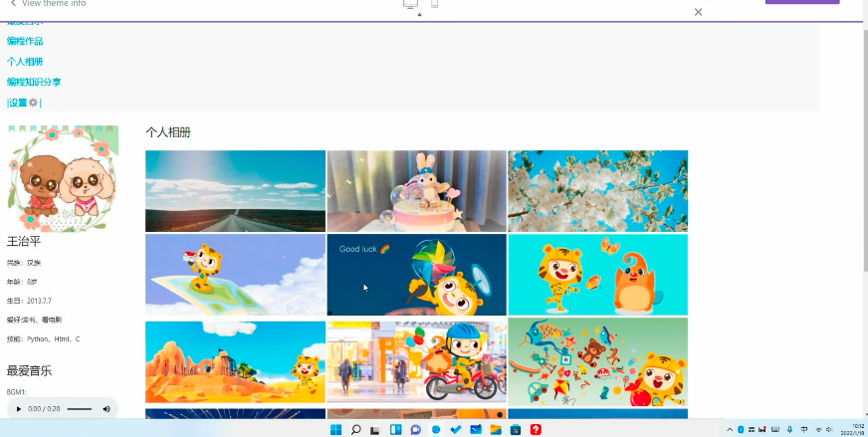Viewport: 868px width, 437px height.
Task: Close the theme preview with X
Action: 698,12
